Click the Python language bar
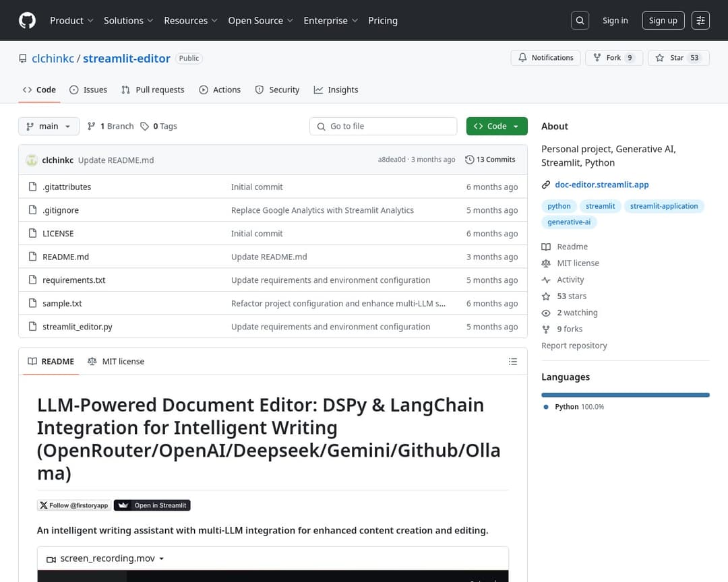The image size is (728, 582). (626, 395)
